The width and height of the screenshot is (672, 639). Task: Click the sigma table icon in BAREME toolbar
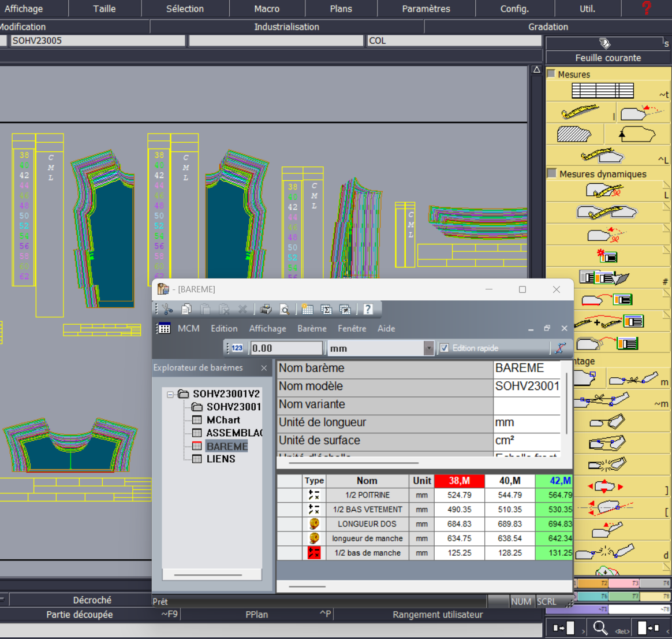326,309
